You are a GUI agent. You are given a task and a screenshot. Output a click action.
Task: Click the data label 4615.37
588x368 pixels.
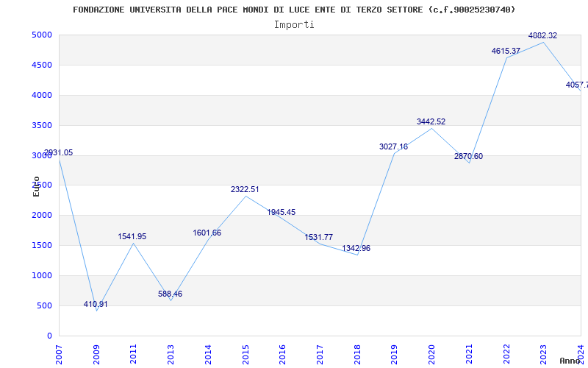(x=506, y=51)
